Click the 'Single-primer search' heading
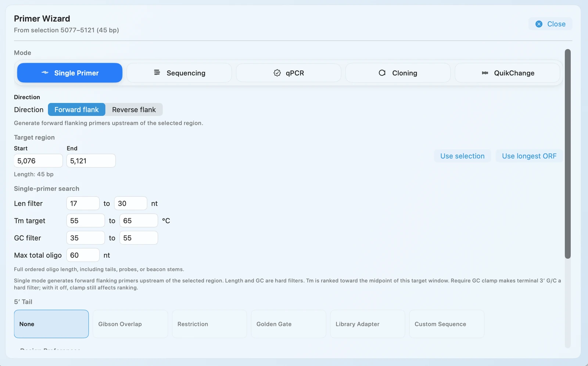Screen dimensions: 588x366 [x=47, y=189]
